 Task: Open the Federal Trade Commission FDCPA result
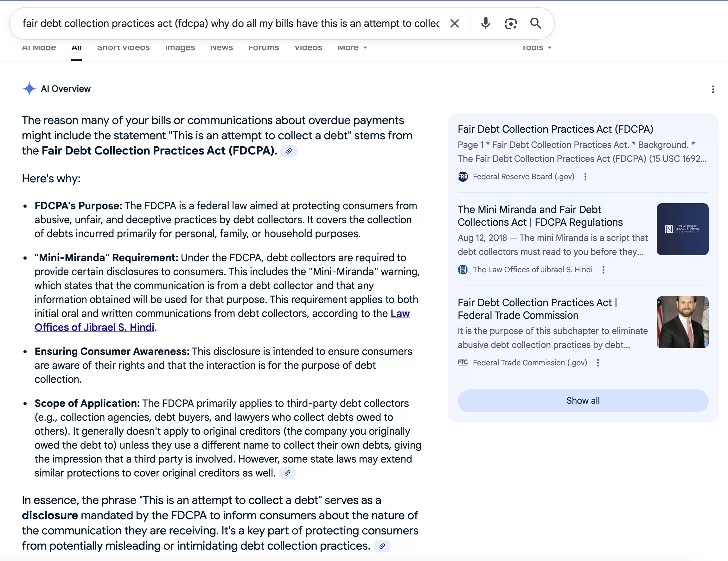point(537,309)
